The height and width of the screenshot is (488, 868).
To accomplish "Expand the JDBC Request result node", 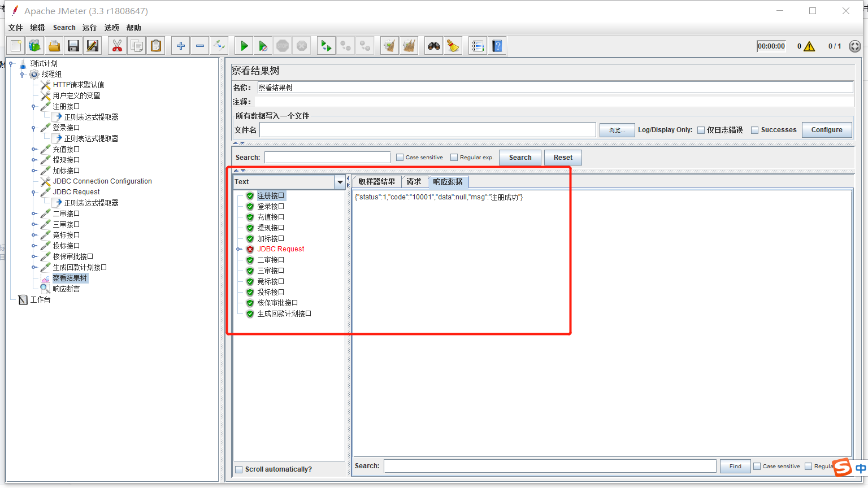I will pyautogui.click(x=239, y=249).
